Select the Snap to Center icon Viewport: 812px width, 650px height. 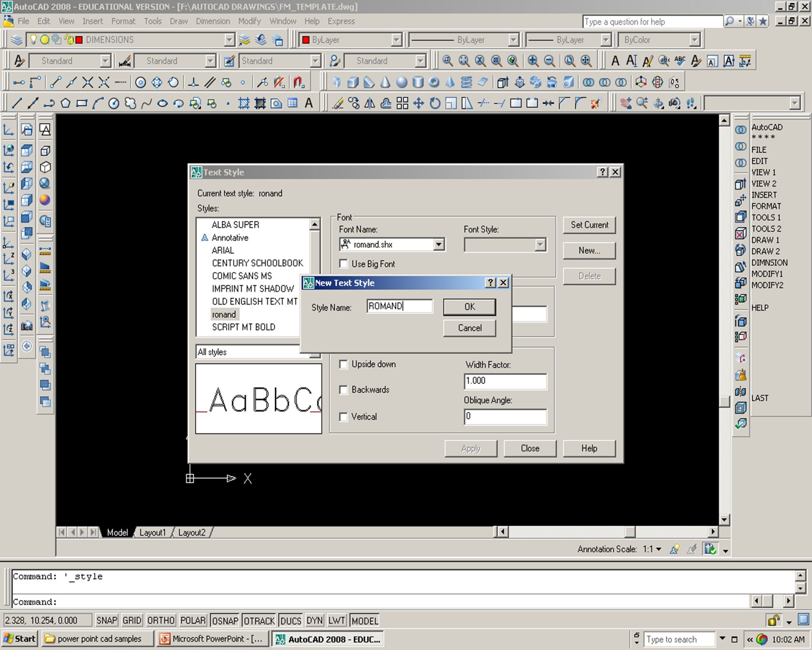coord(140,82)
